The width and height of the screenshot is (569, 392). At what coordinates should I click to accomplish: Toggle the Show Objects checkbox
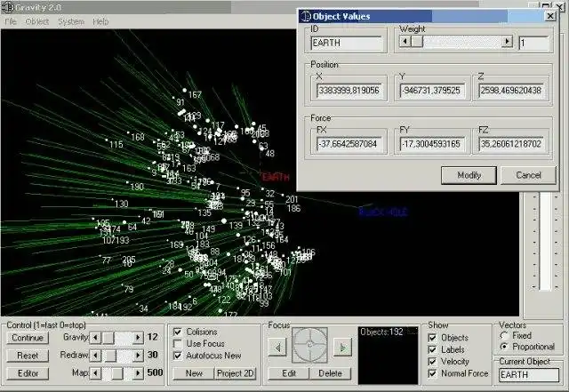[432, 338]
